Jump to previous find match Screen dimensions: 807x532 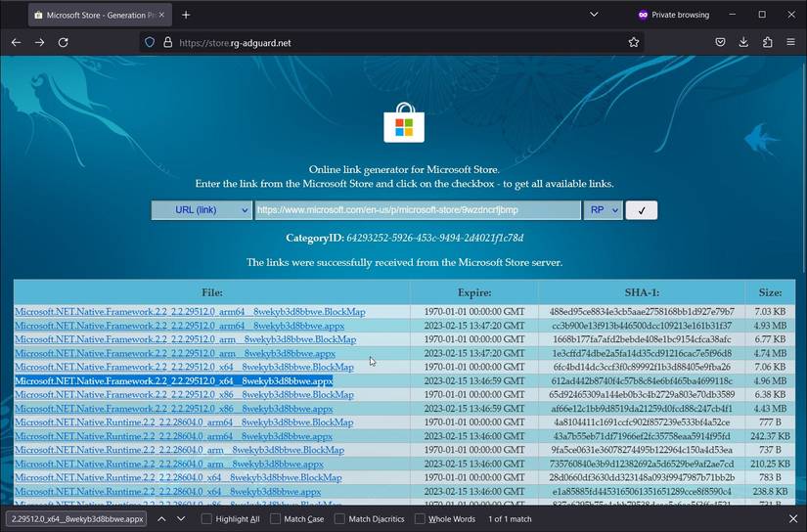pos(161,518)
